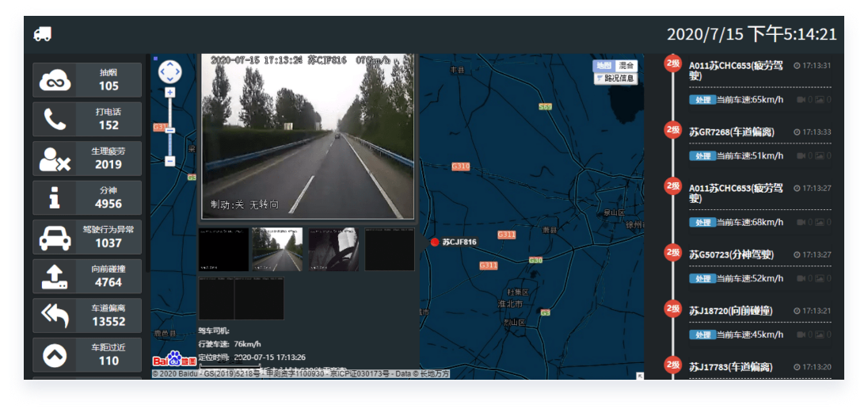This screenshot has width=868, height=413.
Task: Click the distraction (分神) info icon
Action: [55, 197]
